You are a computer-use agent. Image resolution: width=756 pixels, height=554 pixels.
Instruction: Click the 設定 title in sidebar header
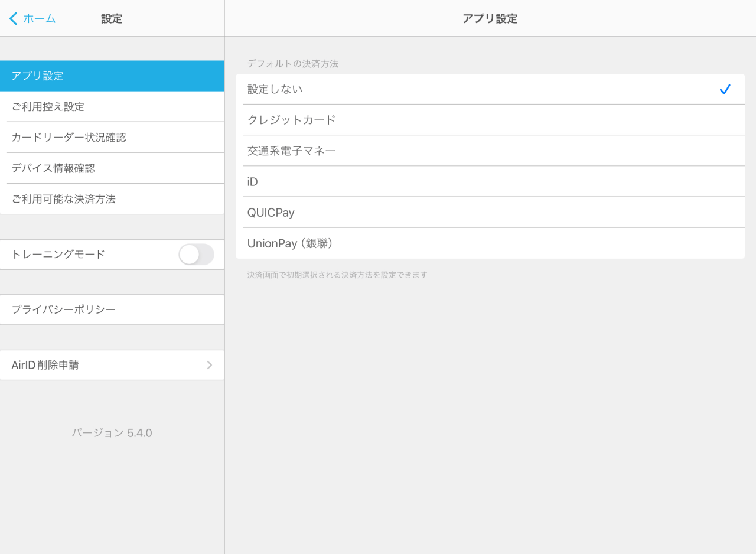click(112, 18)
